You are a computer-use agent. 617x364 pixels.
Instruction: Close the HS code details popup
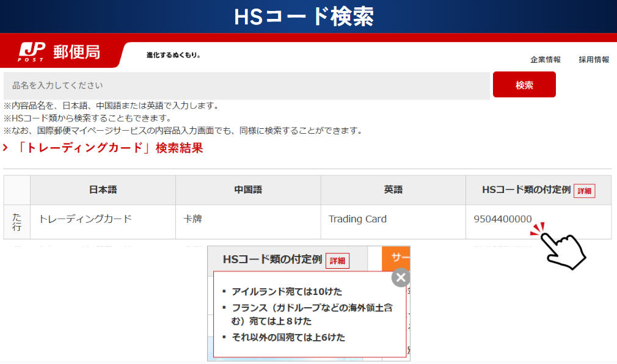click(x=400, y=278)
